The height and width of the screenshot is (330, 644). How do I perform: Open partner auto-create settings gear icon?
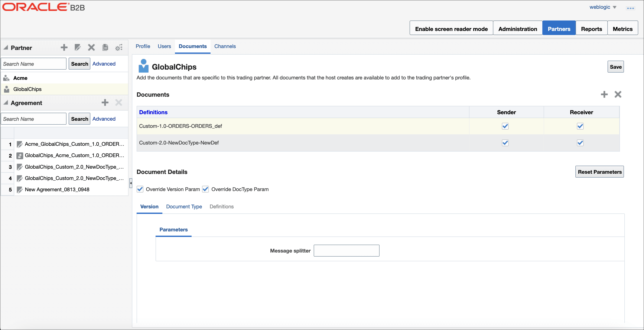pyautogui.click(x=119, y=48)
